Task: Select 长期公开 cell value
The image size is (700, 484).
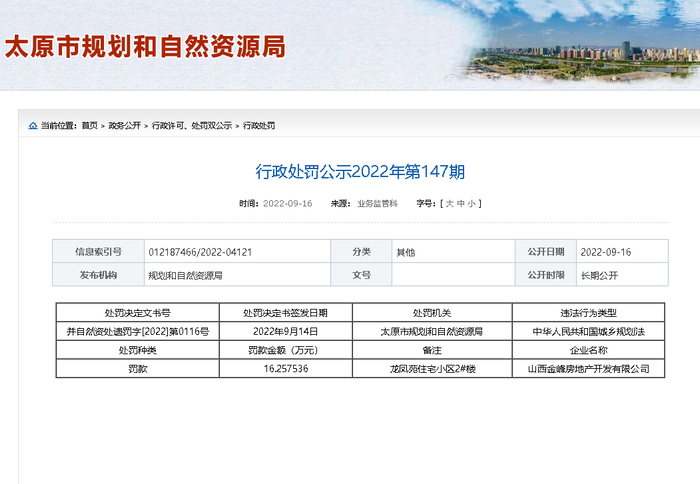Action: click(599, 275)
